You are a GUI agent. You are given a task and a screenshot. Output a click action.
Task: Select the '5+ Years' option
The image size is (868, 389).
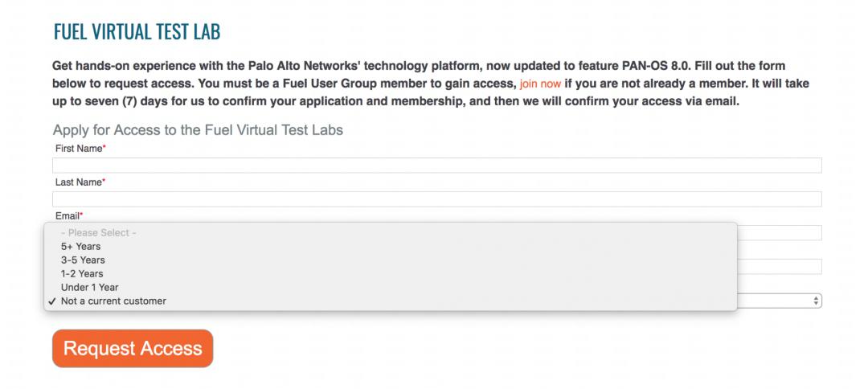click(x=81, y=247)
